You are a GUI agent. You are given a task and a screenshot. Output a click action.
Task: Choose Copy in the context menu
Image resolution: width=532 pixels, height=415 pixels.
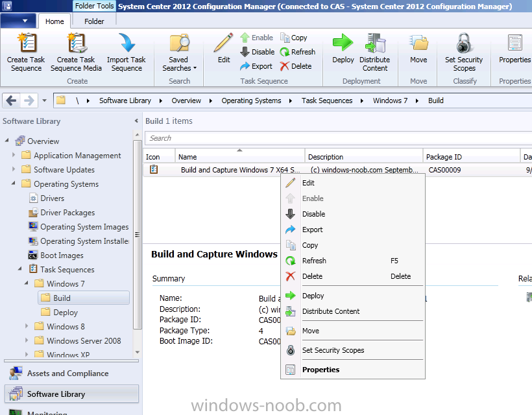tap(353, 245)
